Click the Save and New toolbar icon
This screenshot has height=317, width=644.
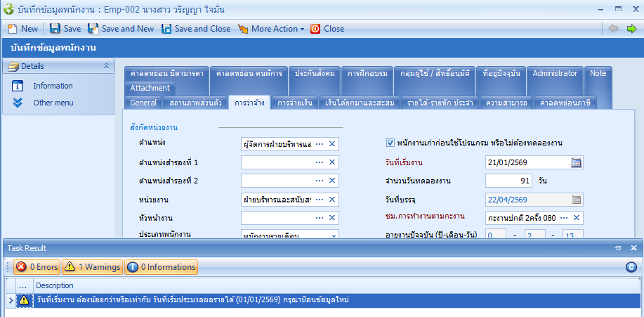pos(93,29)
